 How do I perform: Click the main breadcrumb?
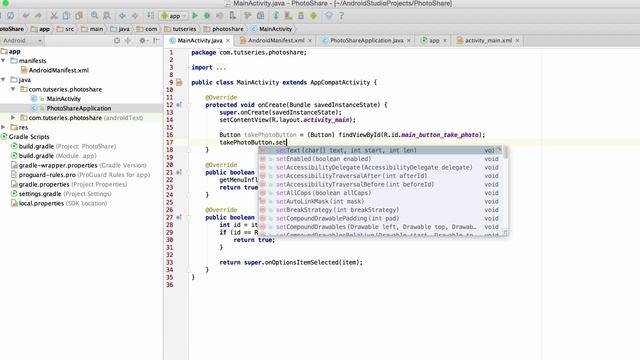pyautogui.click(x=92, y=29)
